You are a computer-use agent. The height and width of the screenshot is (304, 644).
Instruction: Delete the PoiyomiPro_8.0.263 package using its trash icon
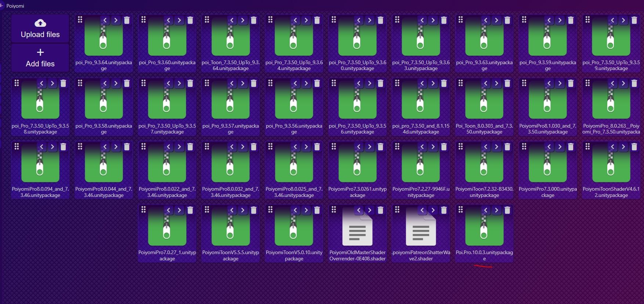point(634,84)
